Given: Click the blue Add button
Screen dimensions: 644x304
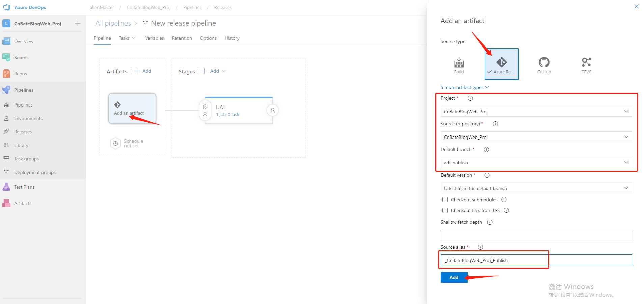Looking at the screenshot, I should [454, 277].
